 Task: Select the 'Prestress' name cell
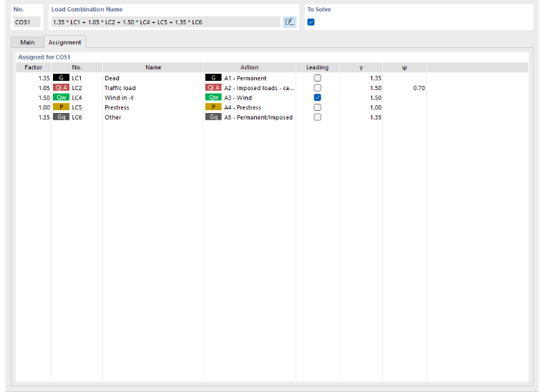click(153, 107)
